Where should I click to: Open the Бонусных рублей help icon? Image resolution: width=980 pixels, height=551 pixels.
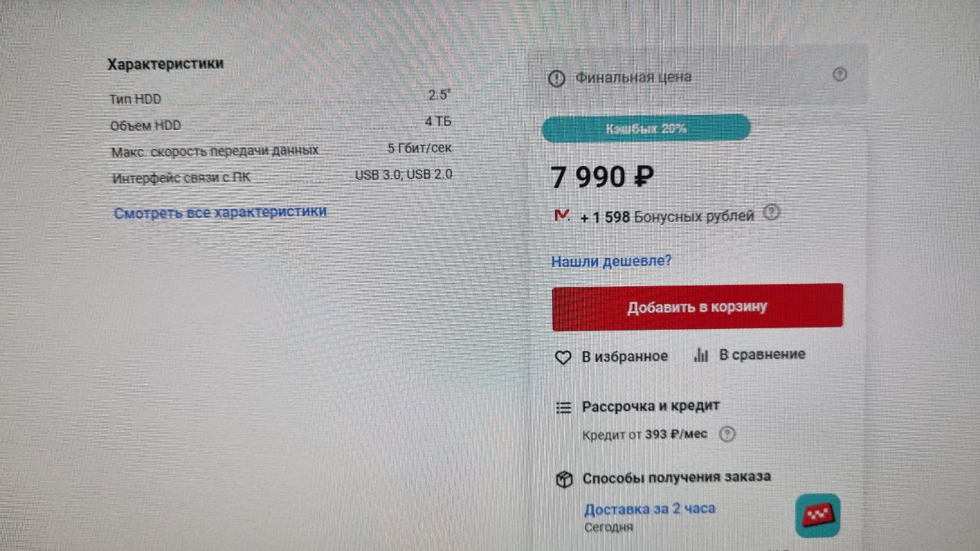click(x=772, y=213)
